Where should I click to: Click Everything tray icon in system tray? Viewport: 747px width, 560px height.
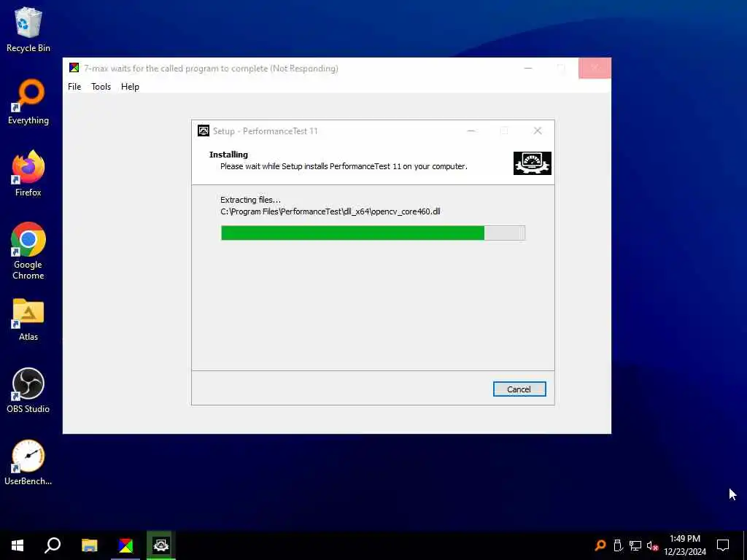[x=600, y=545]
